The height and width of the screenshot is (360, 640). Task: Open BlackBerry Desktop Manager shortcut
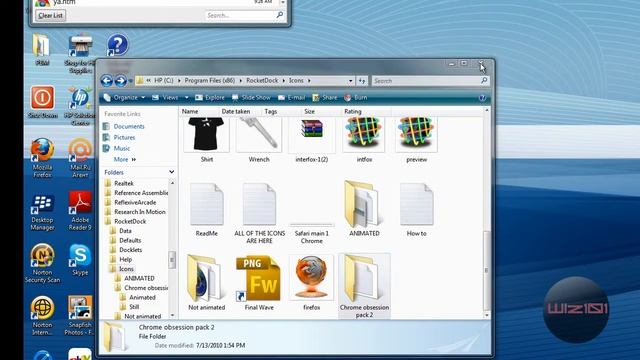point(42,212)
